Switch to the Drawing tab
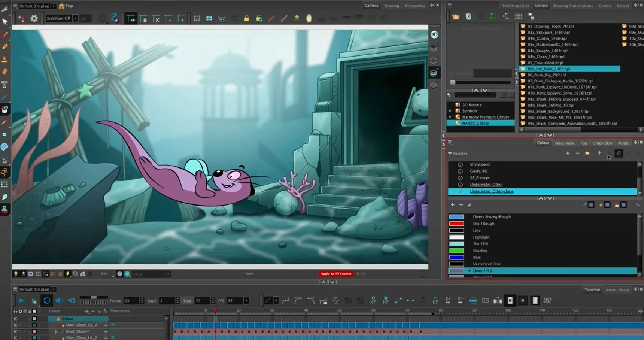Image resolution: width=644 pixels, height=340 pixels. click(391, 6)
